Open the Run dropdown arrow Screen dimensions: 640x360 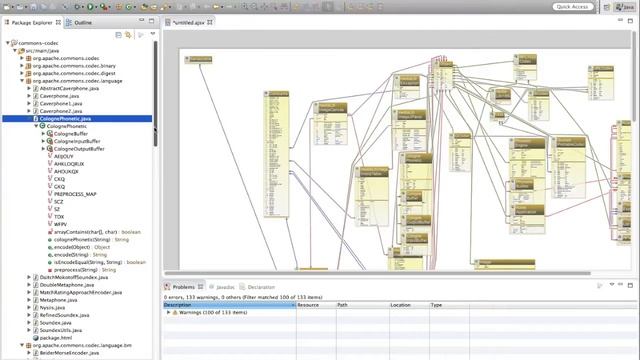tap(96, 7)
